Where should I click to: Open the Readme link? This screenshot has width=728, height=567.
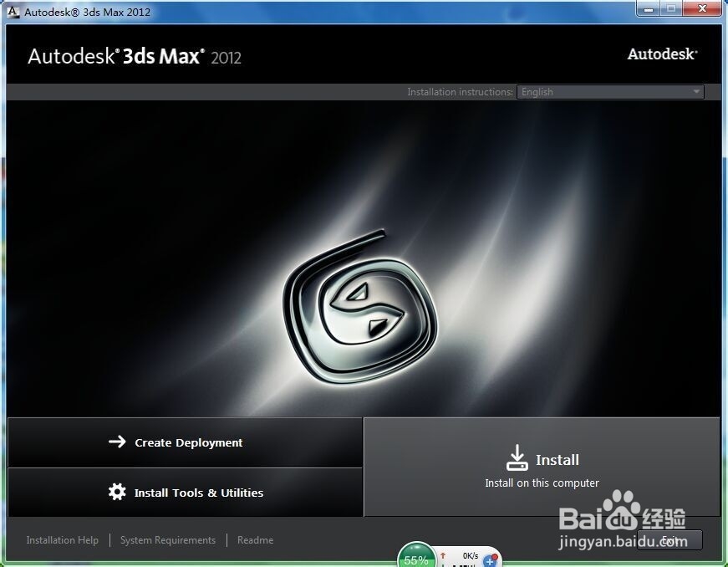tap(256, 540)
